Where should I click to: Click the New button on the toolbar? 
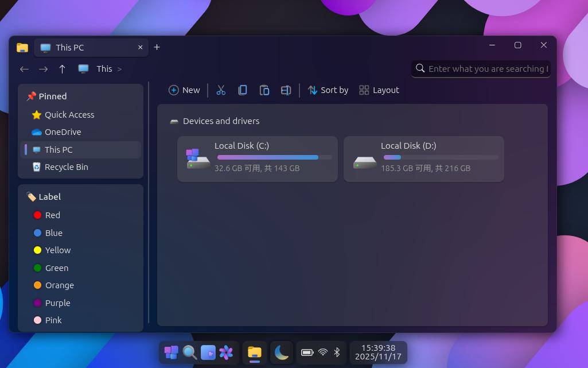click(184, 90)
